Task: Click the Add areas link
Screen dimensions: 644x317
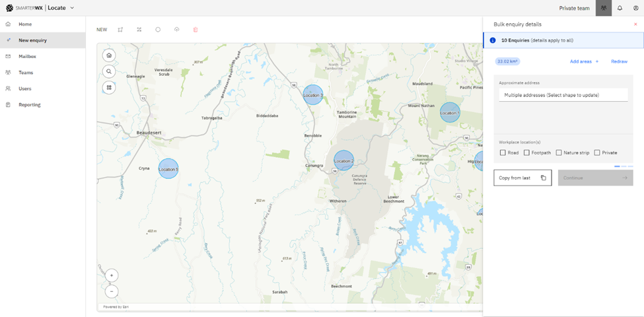Action: point(584,61)
